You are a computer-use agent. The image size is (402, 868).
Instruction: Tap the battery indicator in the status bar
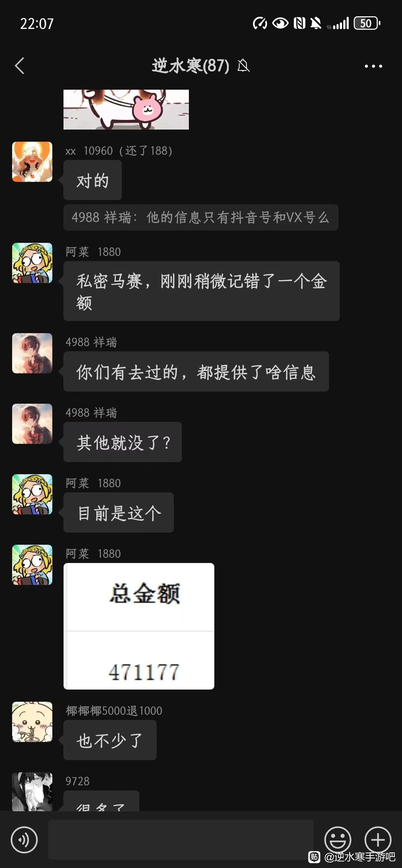click(367, 23)
